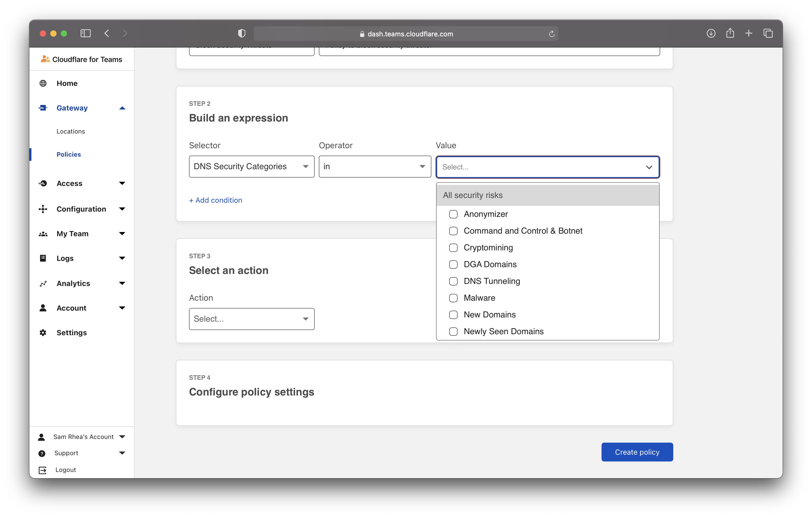Click the Safari sidebar toggle icon
The height and width of the screenshot is (517, 812).
click(86, 34)
